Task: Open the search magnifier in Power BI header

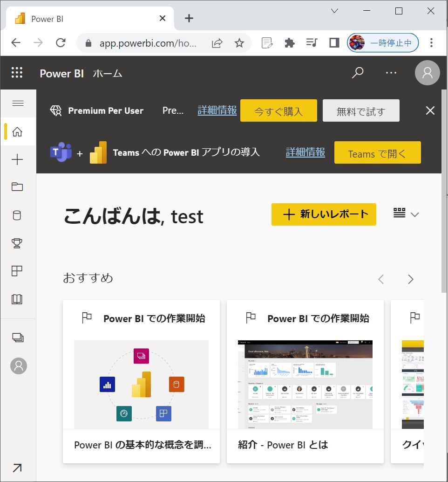Action: tap(358, 73)
